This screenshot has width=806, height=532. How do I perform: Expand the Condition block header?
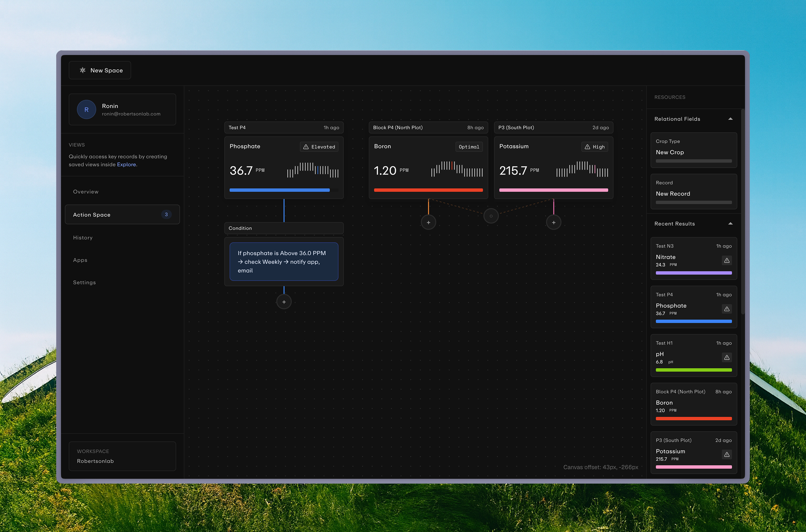(284, 228)
